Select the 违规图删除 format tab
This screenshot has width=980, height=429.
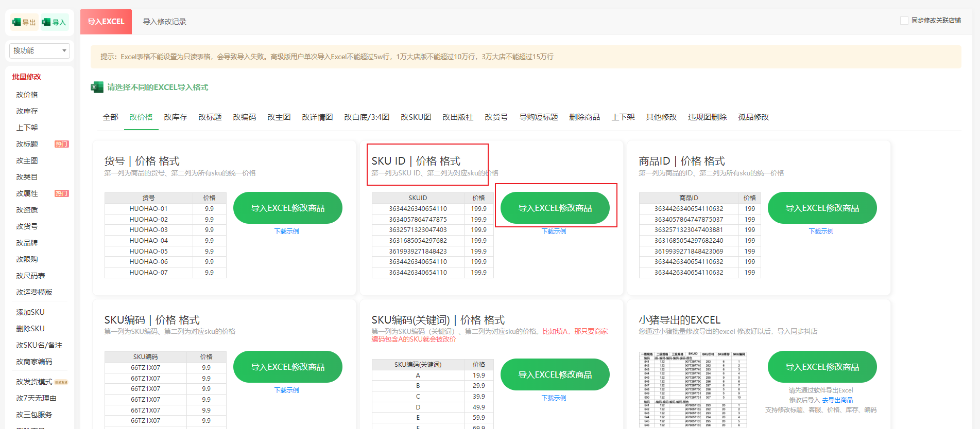(707, 117)
